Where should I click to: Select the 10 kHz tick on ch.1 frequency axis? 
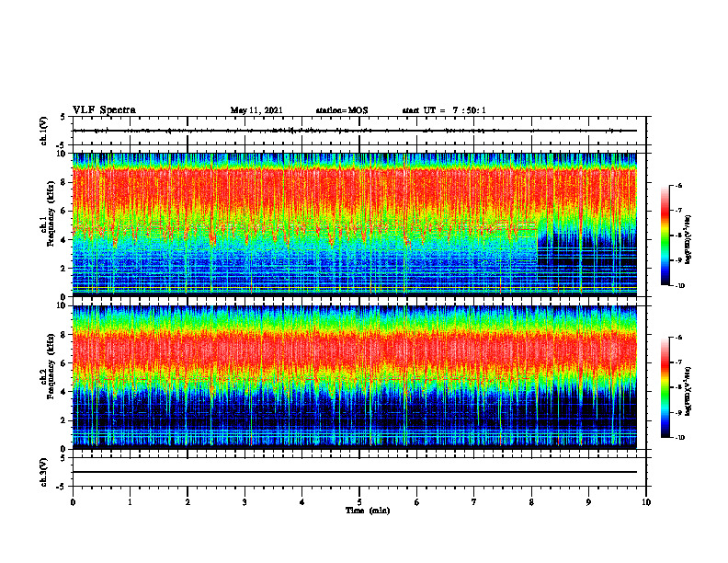coord(63,154)
